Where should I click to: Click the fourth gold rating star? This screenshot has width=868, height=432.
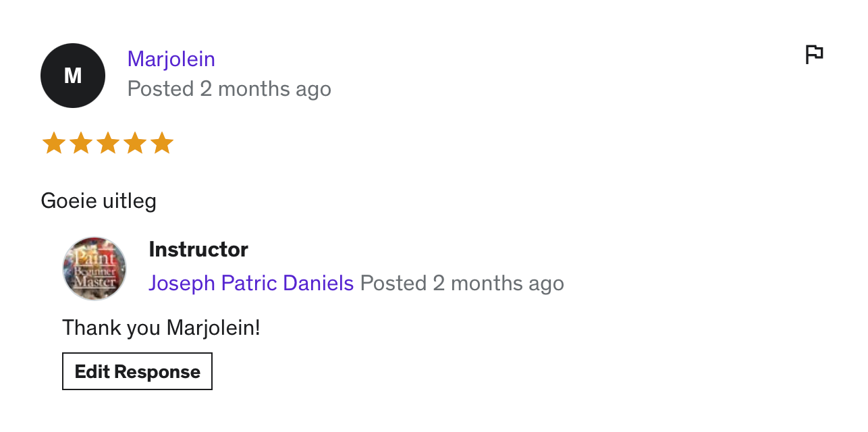135,143
